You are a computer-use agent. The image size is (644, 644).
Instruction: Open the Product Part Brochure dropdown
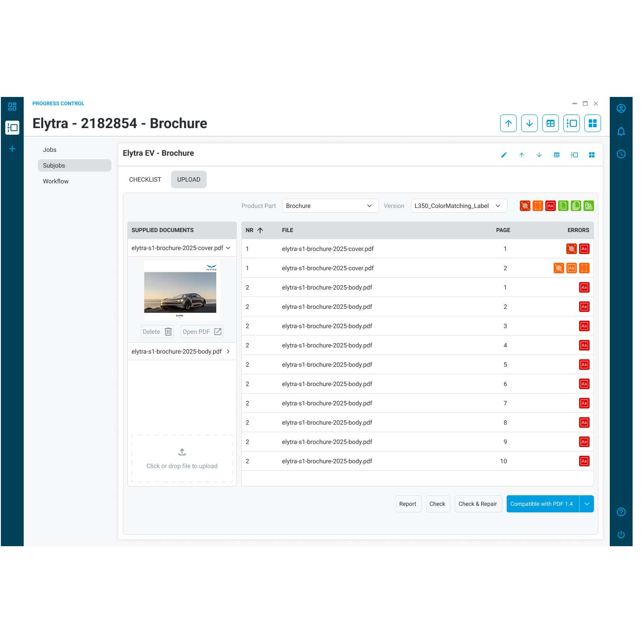pos(330,206)
